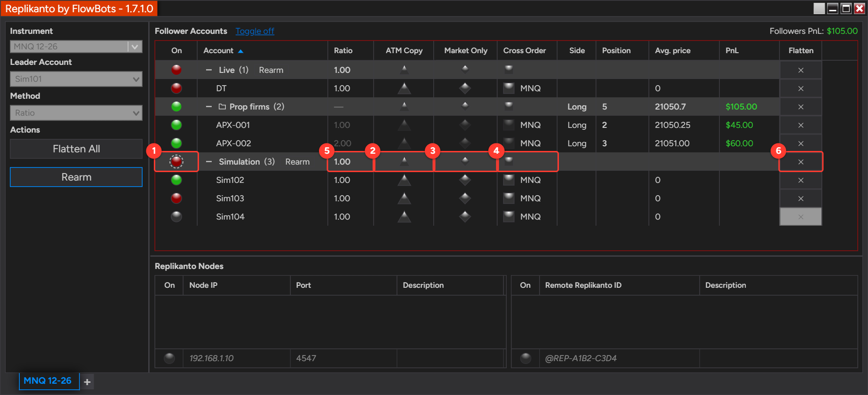868x395 pixels.
Task: Click Account column sort arrow
Action: tap(240, 51)
